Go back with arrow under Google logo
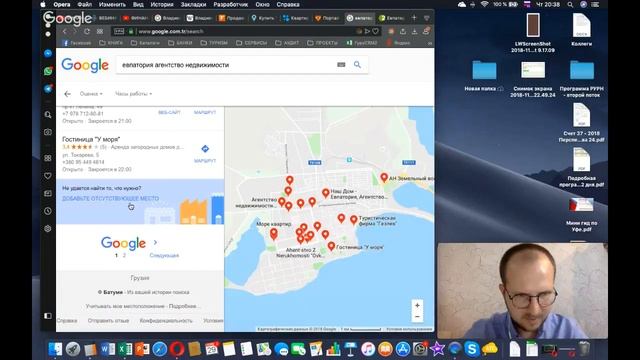 pos(67,94)
